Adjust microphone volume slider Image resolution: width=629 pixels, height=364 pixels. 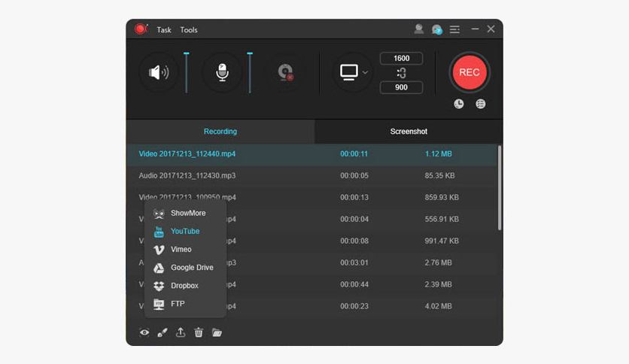pos(250,72)
